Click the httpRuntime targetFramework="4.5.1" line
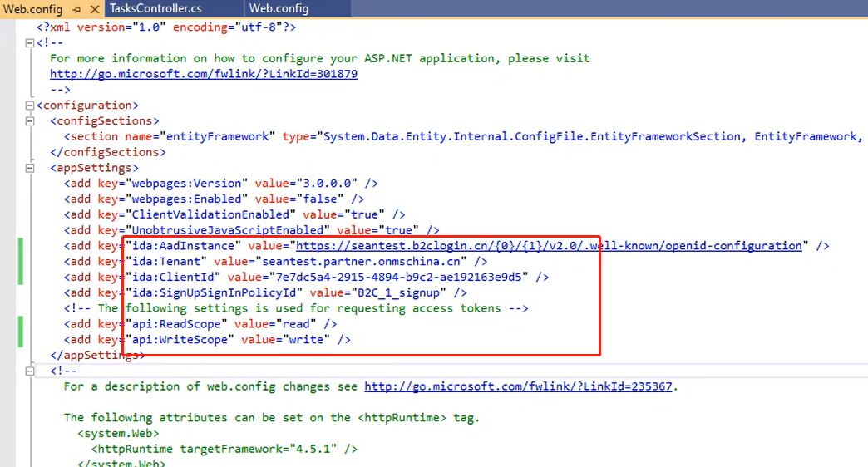Image resolution: width=868 pixels, height=467 pixels. 224,449
